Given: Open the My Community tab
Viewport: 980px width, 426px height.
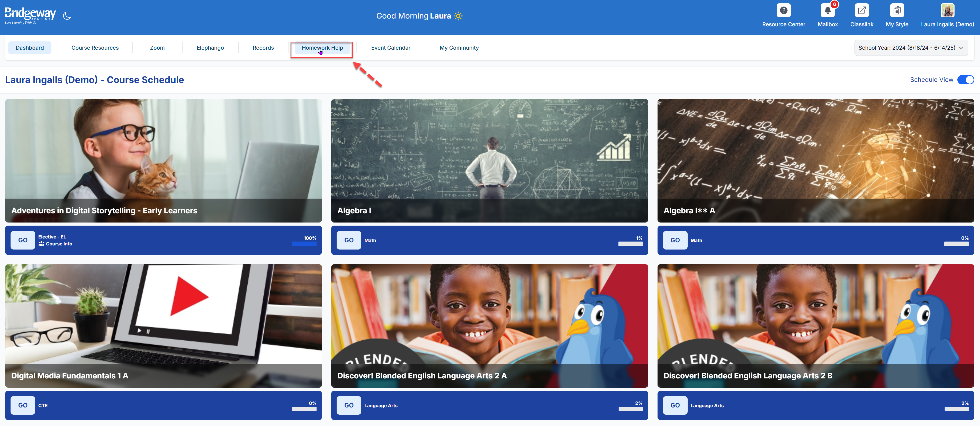Looking at the screenshot, I should coord(459,48).
